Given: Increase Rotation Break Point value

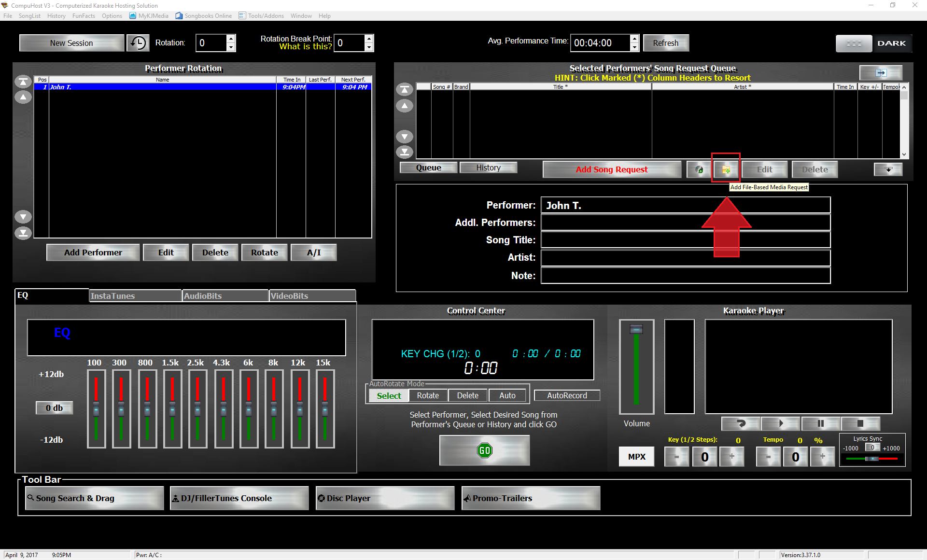Looking at the screenshot, I should tap(369, 39).
